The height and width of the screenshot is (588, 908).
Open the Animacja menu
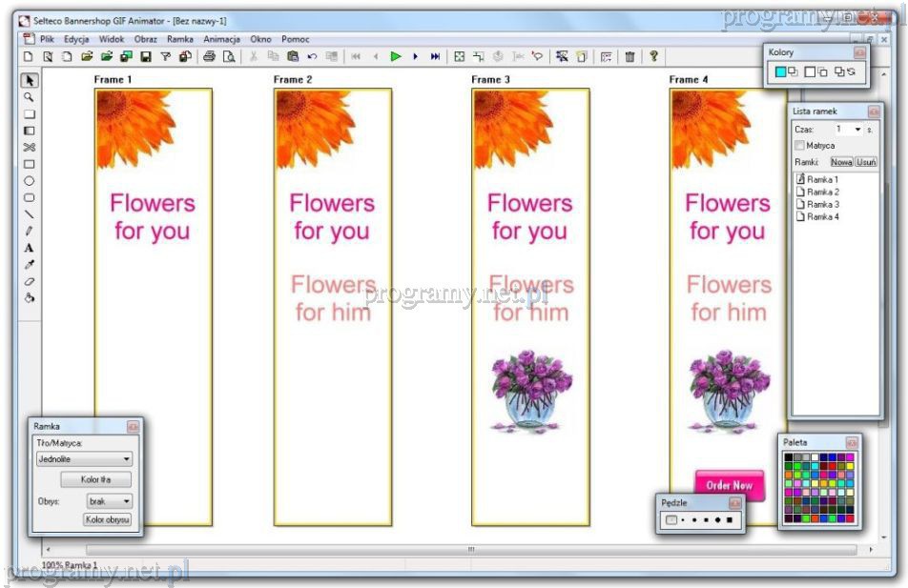tap(221, 40)
